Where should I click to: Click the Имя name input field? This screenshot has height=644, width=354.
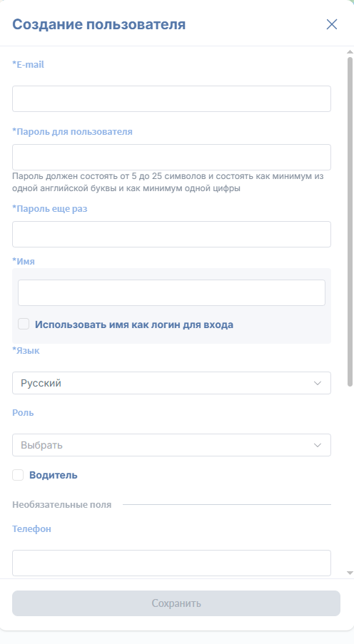171,292
